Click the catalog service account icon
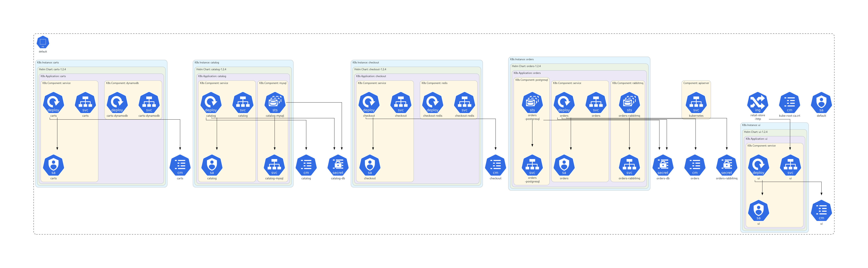Viewport: 868px width, 268px height. point(212,165)
